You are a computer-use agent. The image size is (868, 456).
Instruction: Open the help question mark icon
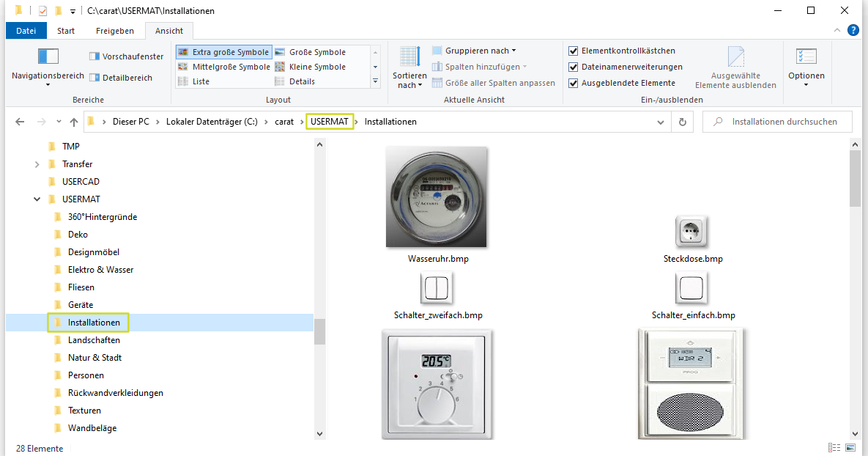[x=853, y=30]
